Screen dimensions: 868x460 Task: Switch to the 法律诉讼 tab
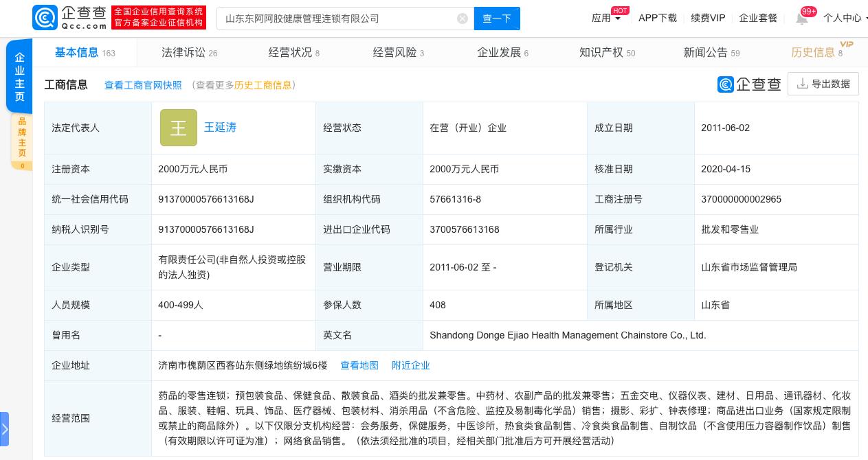(x=183, y=53)
